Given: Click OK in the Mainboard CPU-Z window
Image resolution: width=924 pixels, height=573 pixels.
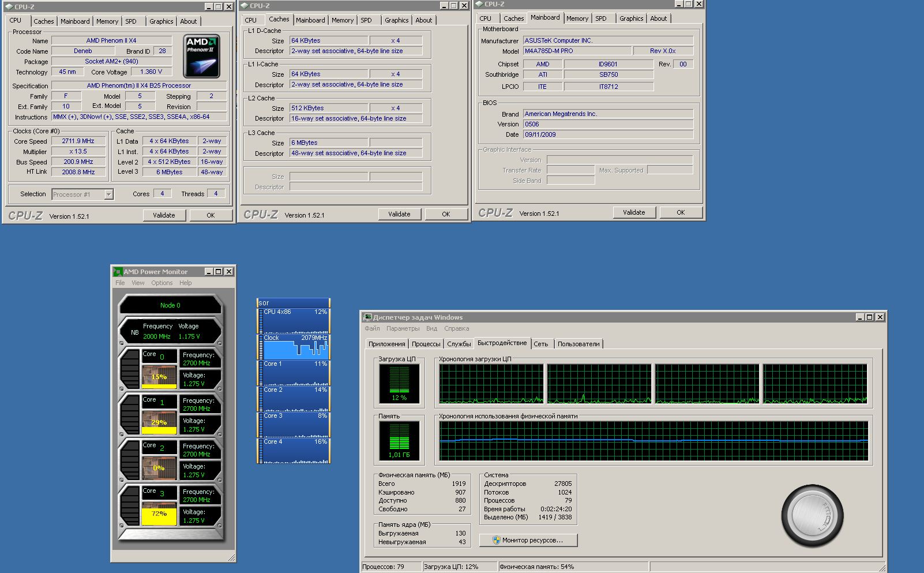Looking at the screenshot, I should click(x=681, y=212).
